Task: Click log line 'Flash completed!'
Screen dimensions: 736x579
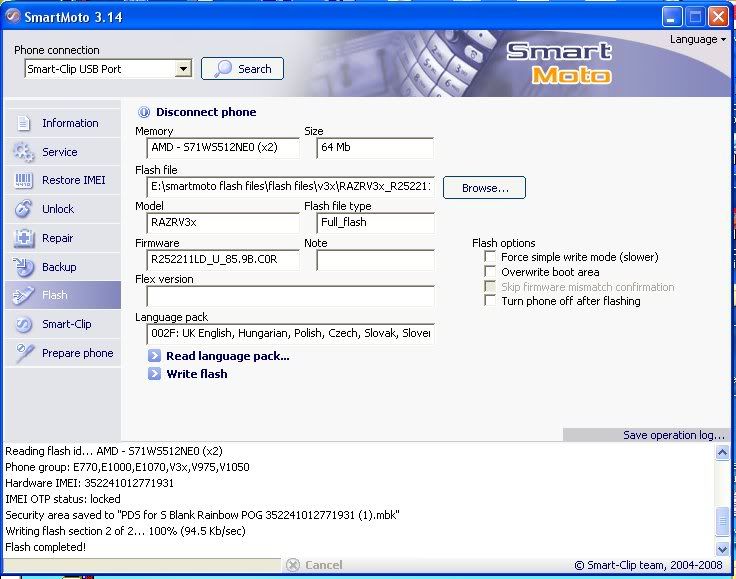Action: (x=46, y=547)
